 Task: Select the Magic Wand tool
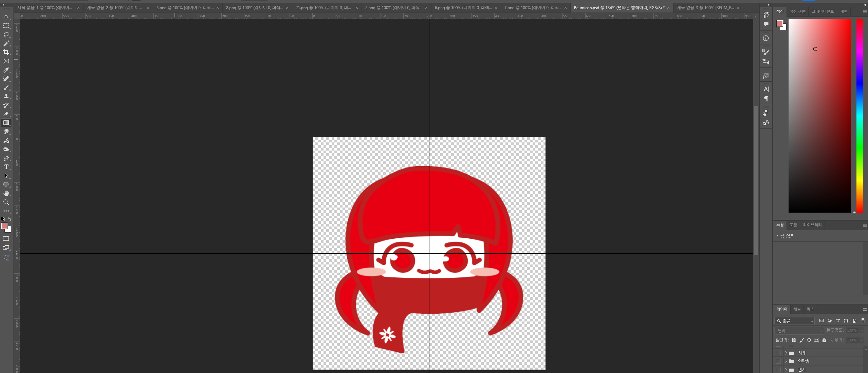tap(6, 43)
